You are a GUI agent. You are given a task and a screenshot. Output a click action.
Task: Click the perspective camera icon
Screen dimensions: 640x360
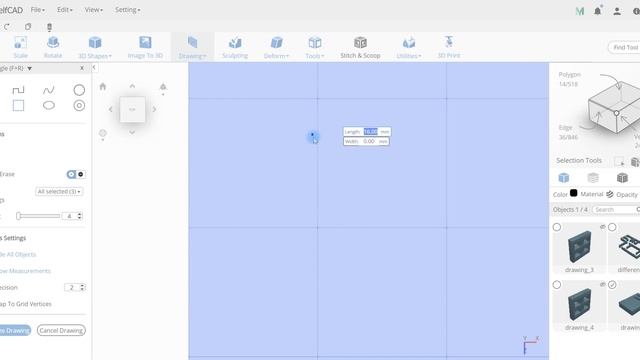163,87
